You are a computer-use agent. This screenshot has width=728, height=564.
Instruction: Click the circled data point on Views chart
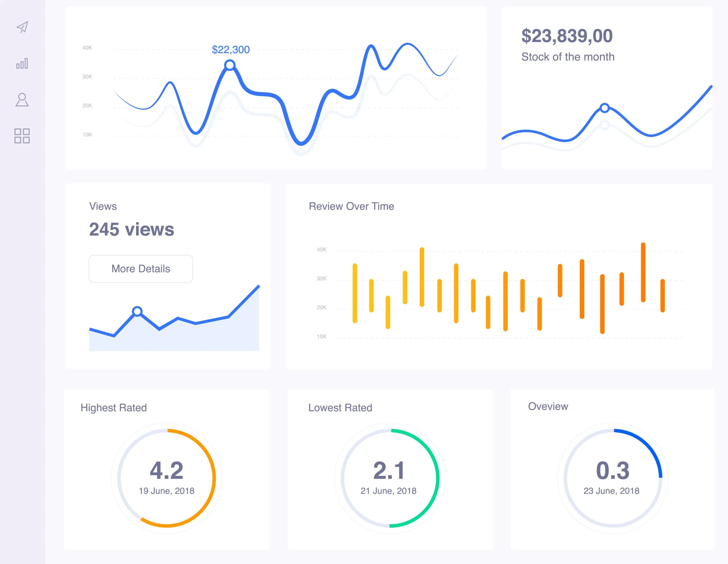coord(138,311)
